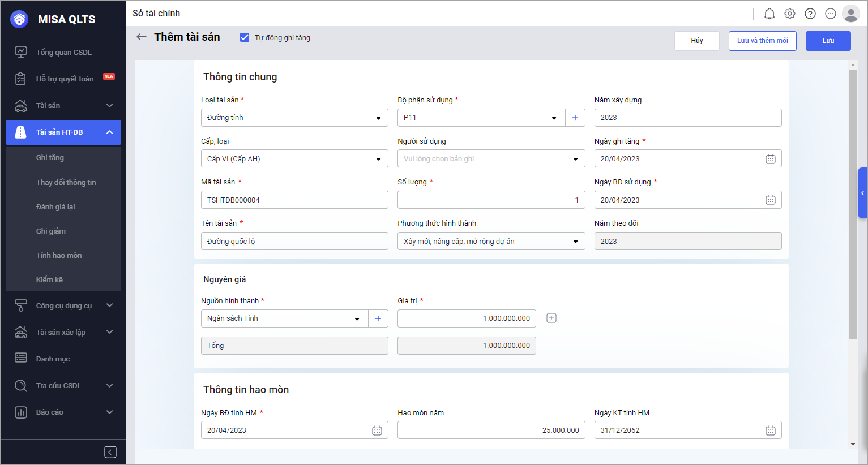Viewport: 868px width, 465px height.
Task: Add another Nguồn hình thành row
Action: tap(551, 318)
